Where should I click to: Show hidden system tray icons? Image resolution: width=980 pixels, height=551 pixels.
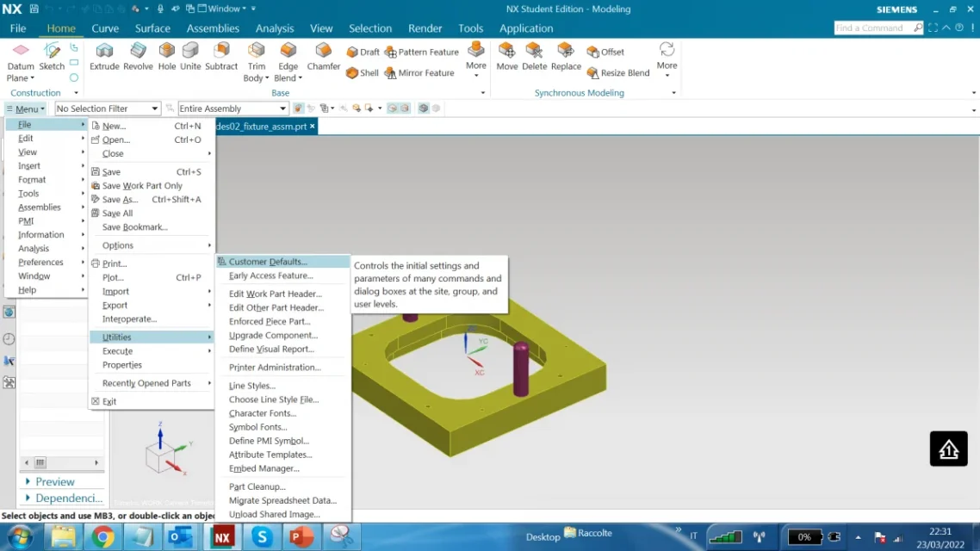click(858, 537)
